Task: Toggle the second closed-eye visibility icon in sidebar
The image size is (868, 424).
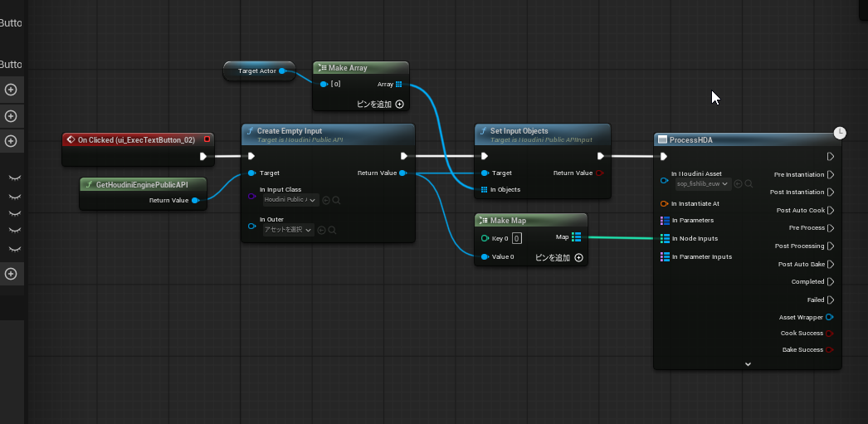Action: point(14,196)
